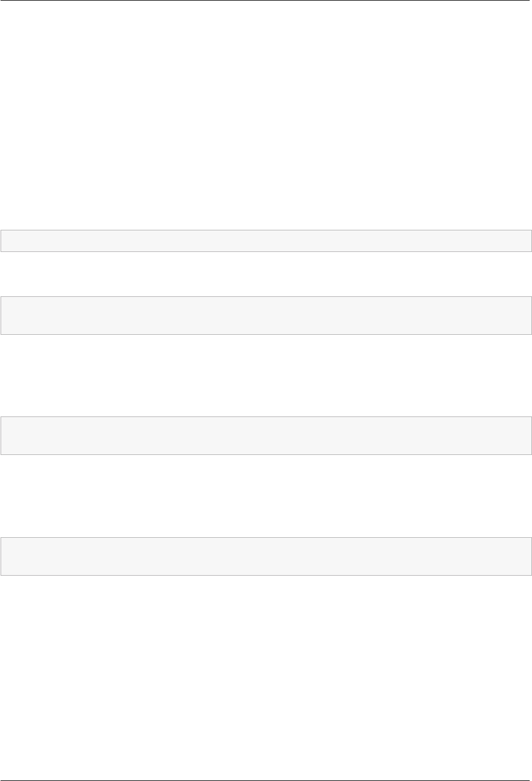Screen dimensions: 532x781
Task: Click the horizontal rule at page top
Action: pyautogui.click(x=266, y=1)
